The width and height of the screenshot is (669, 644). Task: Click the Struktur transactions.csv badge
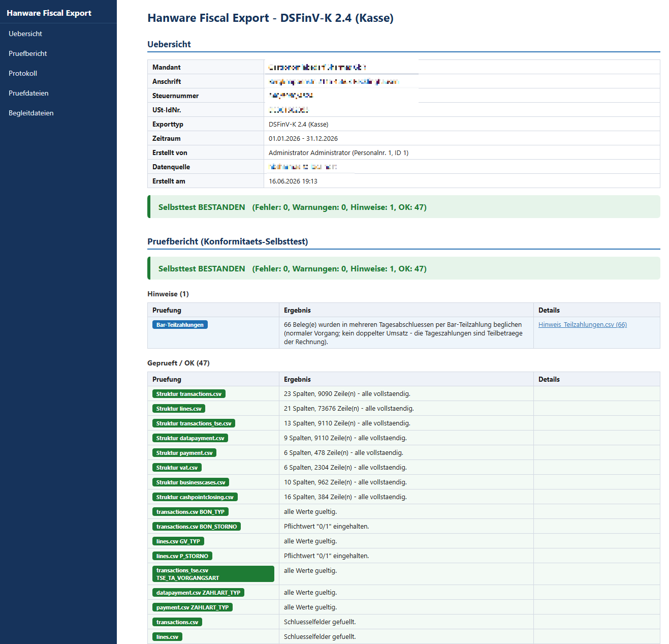pos(189,394)
